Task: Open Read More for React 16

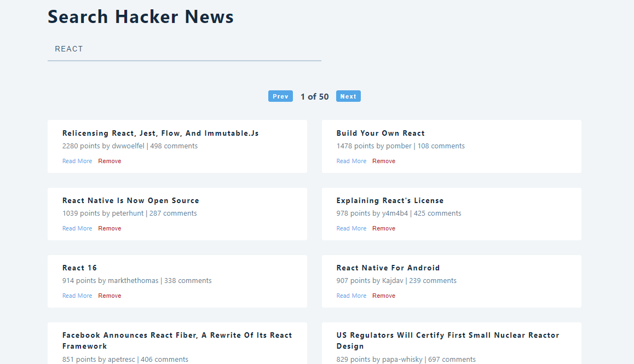Action: tap(77, 295)
